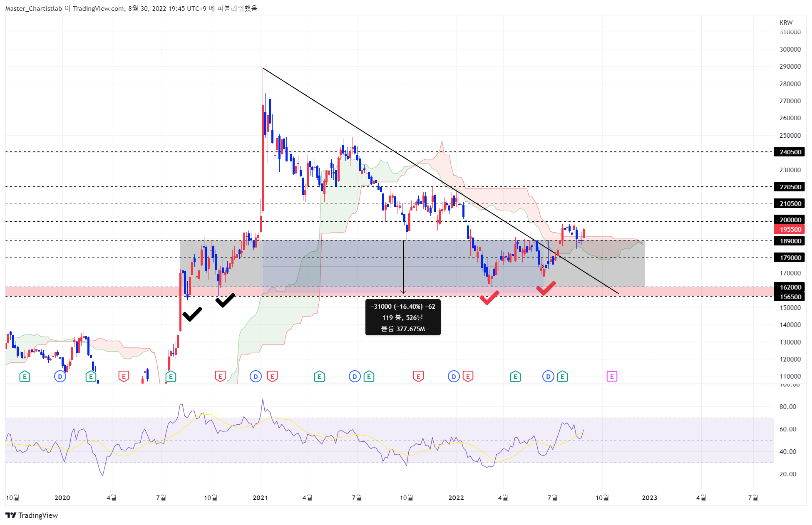Click the red current price label 195500
Viewport: 812px width, 525px height.
point(790,230)
